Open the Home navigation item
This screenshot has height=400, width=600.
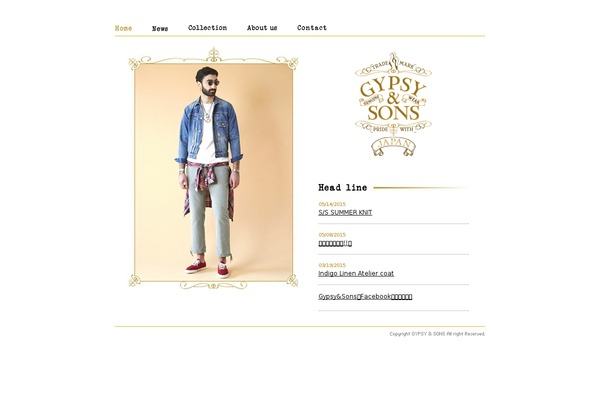pyautogui.click(x=123, y=28)
